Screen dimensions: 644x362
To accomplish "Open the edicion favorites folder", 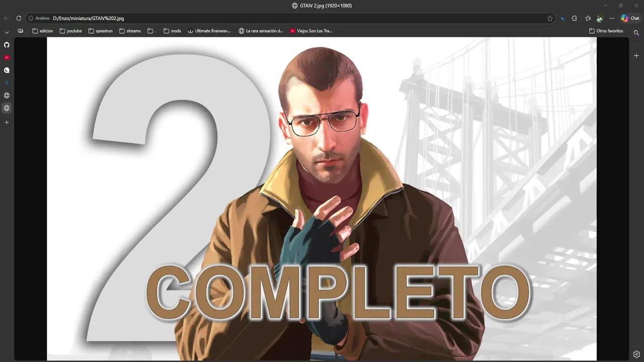I will (x=43, y=31).
